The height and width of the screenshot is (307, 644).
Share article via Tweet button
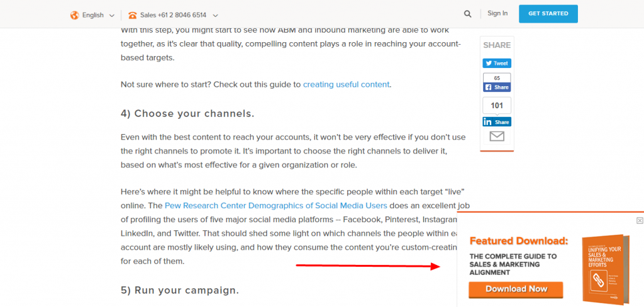coord(497,64)
